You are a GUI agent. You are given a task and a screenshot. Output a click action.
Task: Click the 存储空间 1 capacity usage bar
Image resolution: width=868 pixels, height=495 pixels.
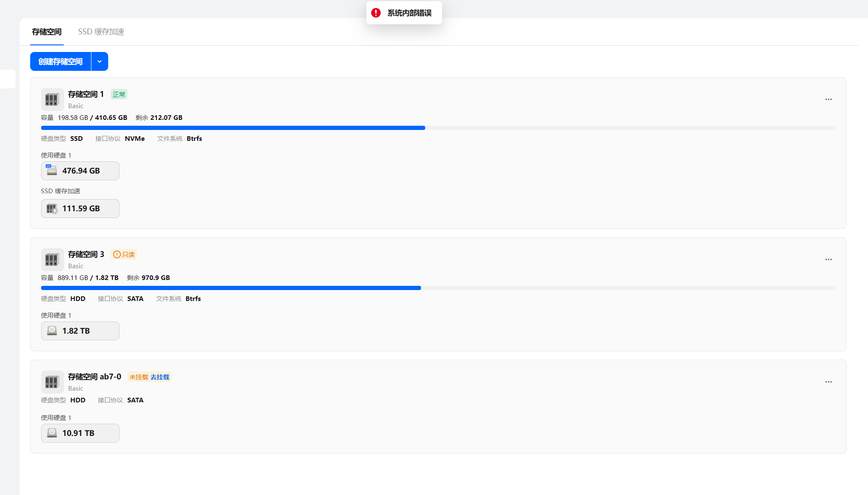pyautogui.click(x=438, y=128)
